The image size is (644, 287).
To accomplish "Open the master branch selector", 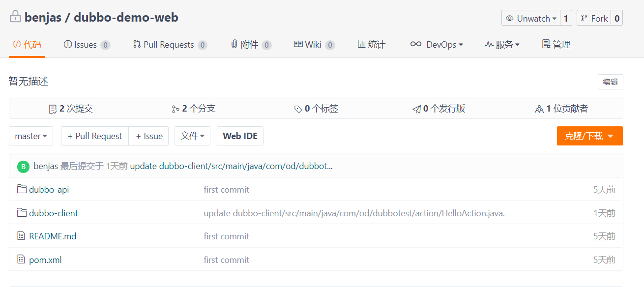I will [x=31, y=136].
